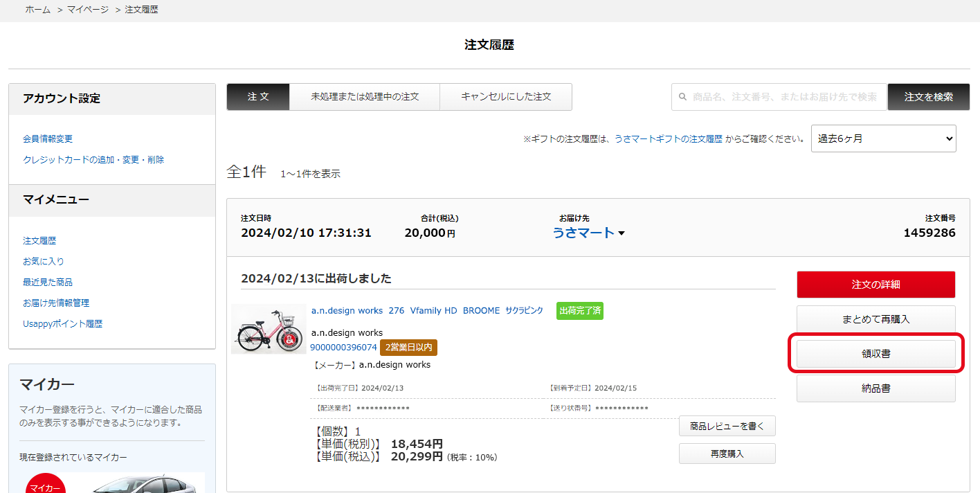Screen dimensions: 980x493
Task: Click 商品レビューを書く button
Action: [x=727, y=426]
